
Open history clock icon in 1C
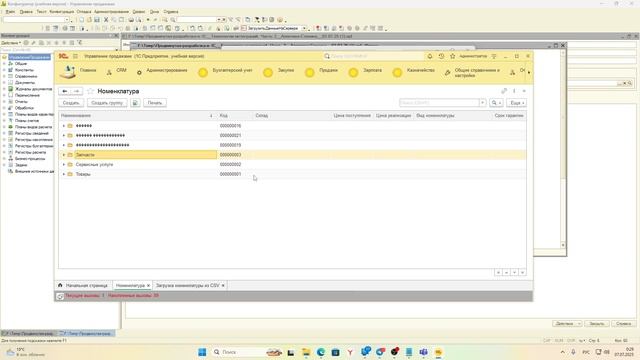pos(441,56)
